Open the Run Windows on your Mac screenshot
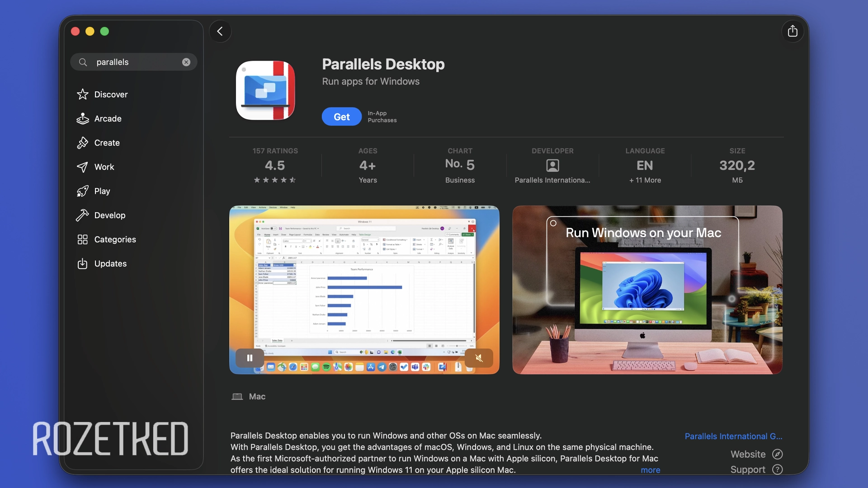The image size is (868, 488). point(647,290)
